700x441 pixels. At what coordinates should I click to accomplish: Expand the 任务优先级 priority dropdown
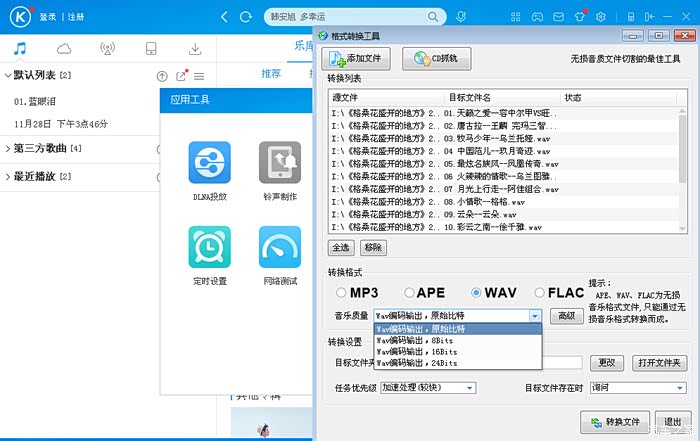point(469,388)
